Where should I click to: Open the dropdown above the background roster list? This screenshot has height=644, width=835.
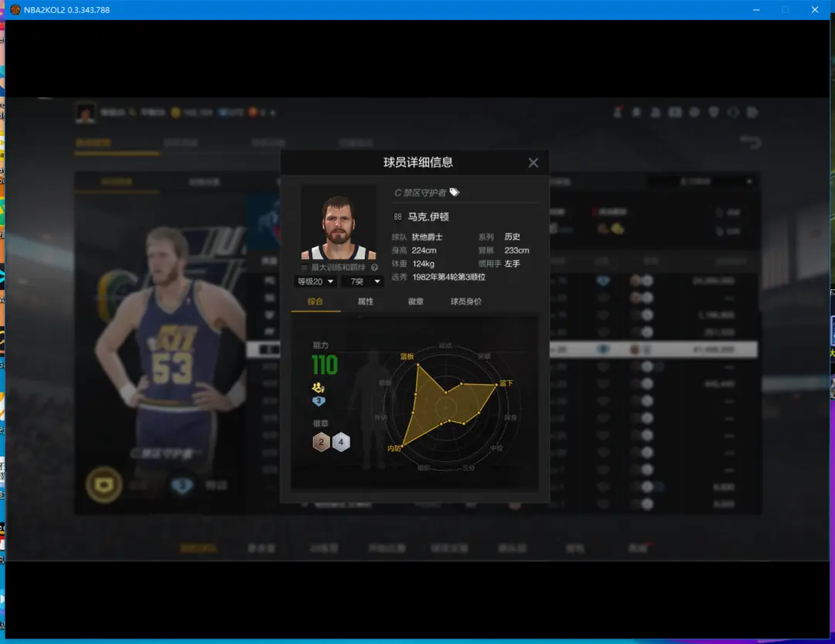(703, 182)
